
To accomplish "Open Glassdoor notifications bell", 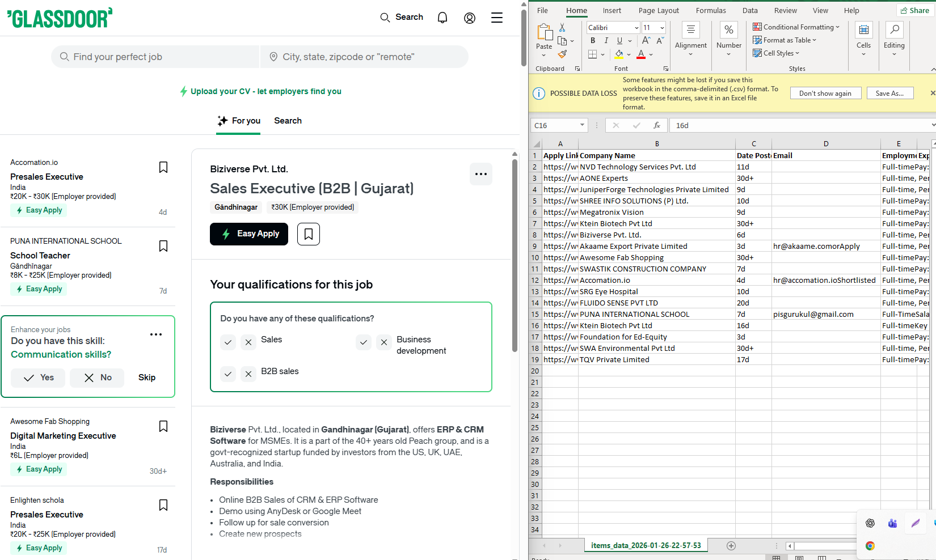I will pyautogui.click(x=442, y=17).
